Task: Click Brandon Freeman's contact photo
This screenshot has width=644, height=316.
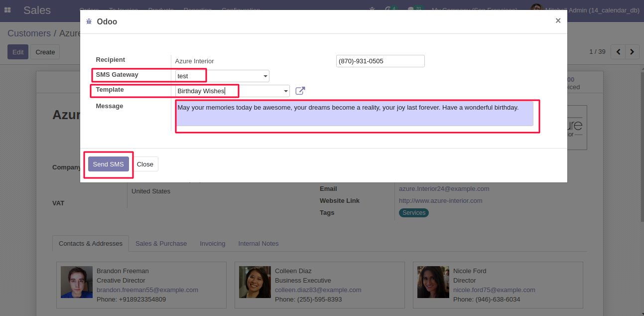Action: pyautogui.click(x=77, y=282)
